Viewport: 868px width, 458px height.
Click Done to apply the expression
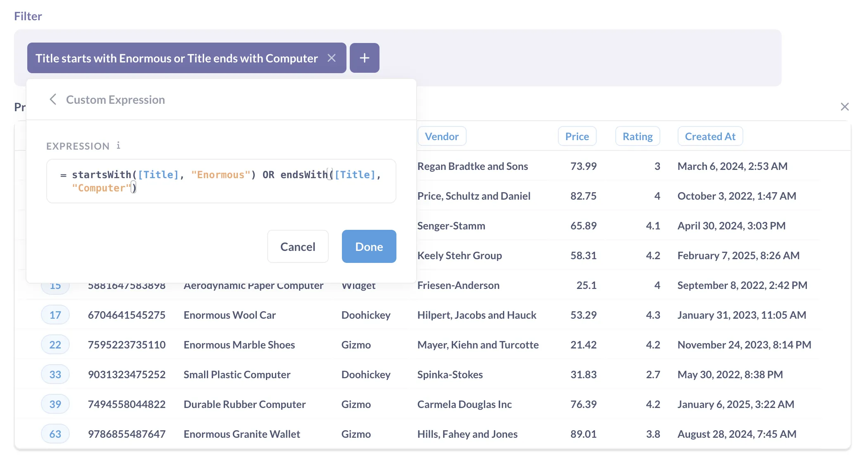pyautogui.click(x=369, y=247)
